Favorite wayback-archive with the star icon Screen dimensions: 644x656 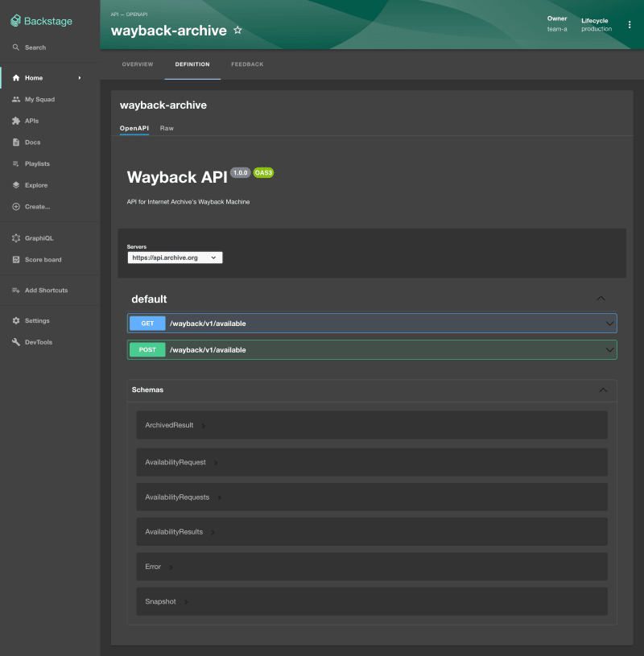coord(237,30)
